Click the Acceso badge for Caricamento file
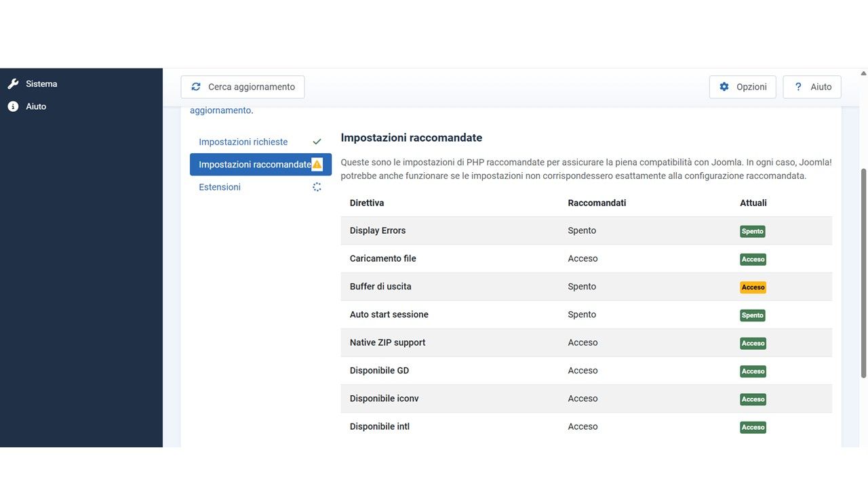 tap(753, 259)
